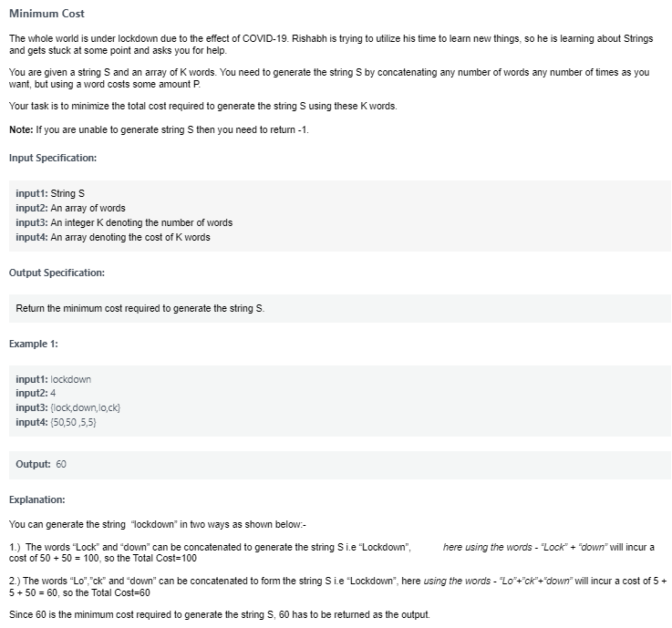The width and height of the screenshot is (672, 628).
Task: Click the first explanation with Total Cost=100
Action: click(332, 552)
